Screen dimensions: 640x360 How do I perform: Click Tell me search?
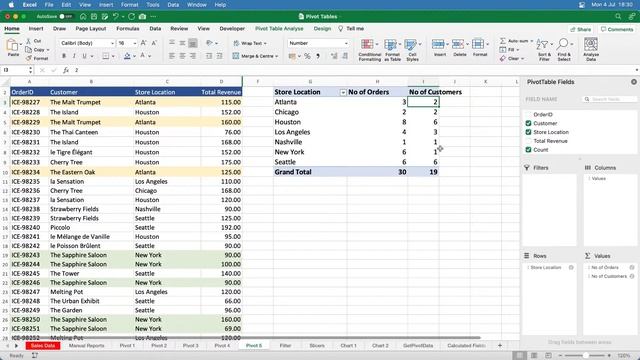pos(351,29)
